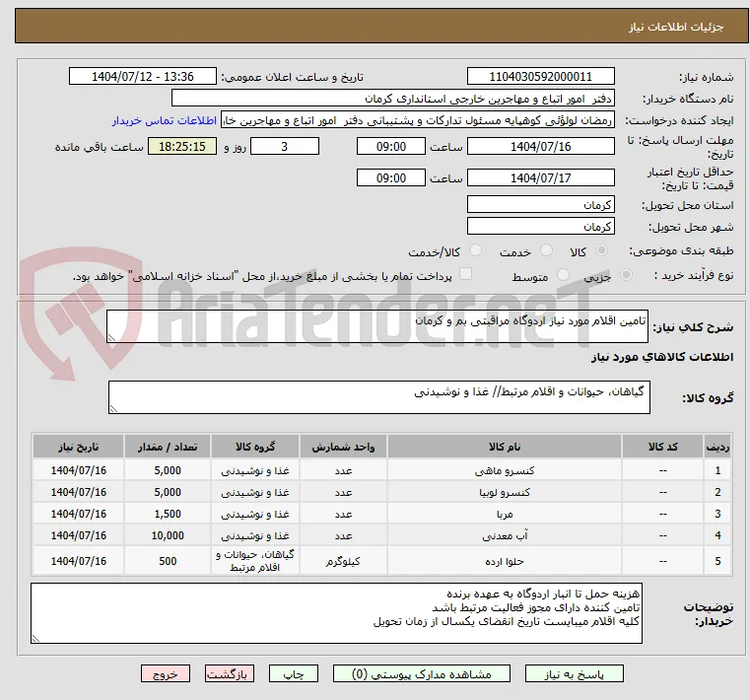Click the گیاهان، حیوانات و اقلام مرتبط table cell
Screen dimensions: 750x700
pos(255,561)
